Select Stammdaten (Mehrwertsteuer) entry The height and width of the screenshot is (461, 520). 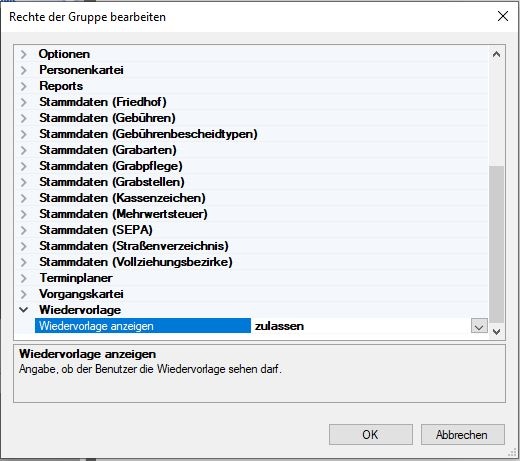coord(123,214)
